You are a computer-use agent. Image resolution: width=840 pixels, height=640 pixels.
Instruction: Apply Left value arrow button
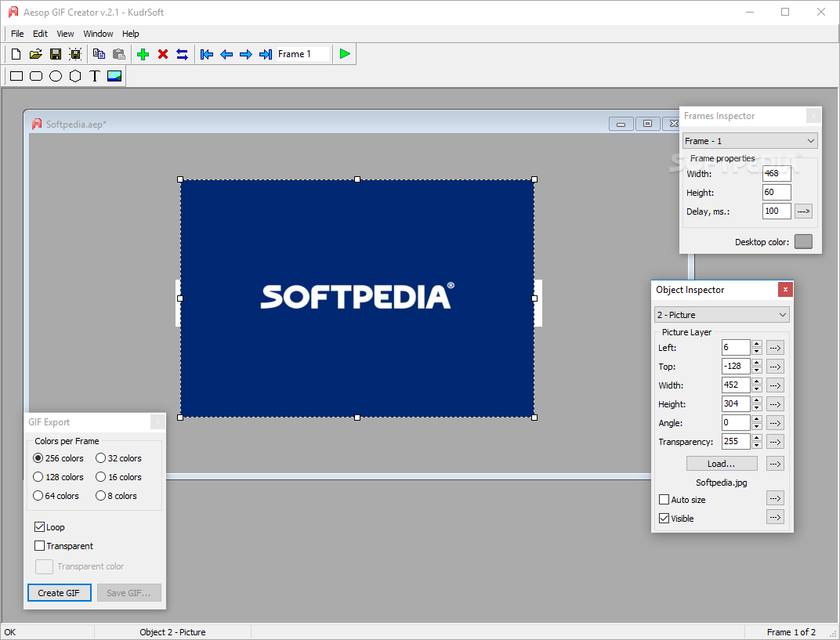pos(775,348)
